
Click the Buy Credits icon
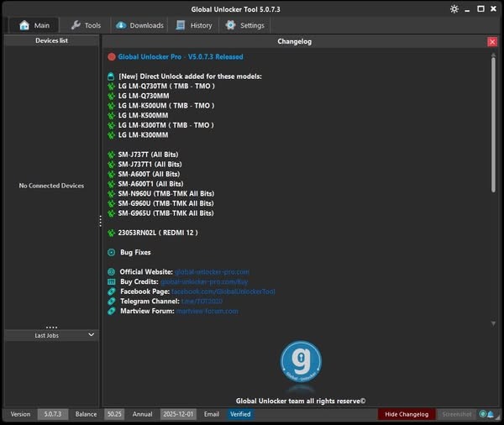[x=112, y=281]
